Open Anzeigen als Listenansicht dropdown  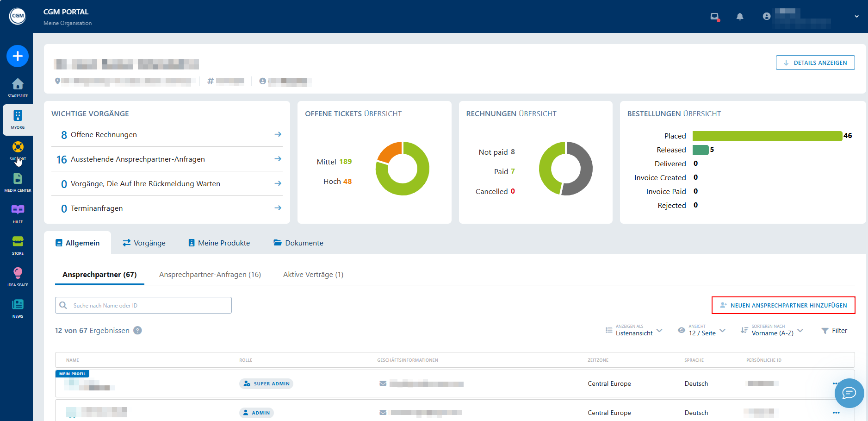click(634, 330)
